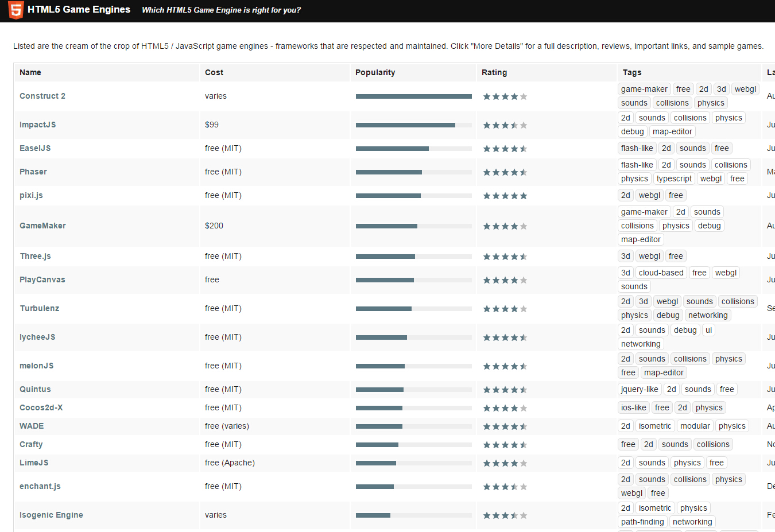Sort table by Cost column header

[x=214, y=72]
